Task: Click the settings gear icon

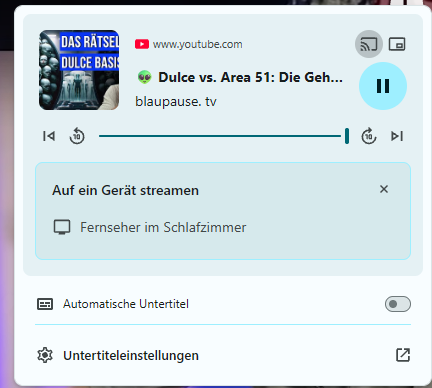Action: [x=45, y=355]
